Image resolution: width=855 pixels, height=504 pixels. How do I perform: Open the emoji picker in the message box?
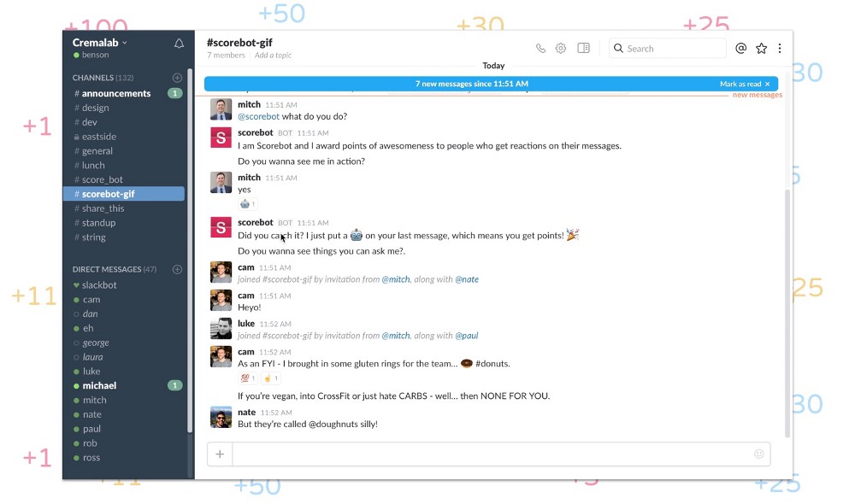pyautogui.click(x=758, y=454)
